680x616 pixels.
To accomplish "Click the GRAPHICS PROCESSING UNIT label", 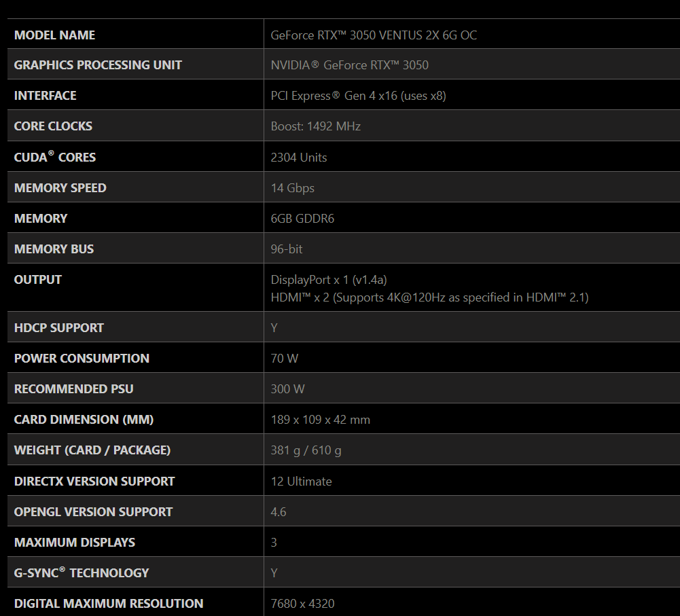I will [98, 65].
